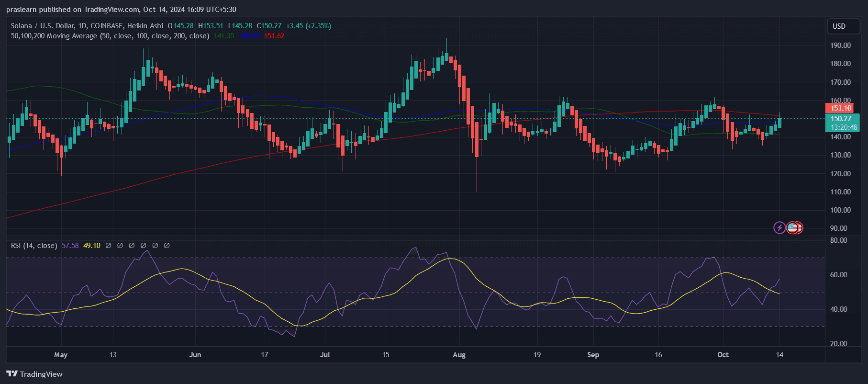
Task: Click the Jun label on the time axis
Action: (195, 355)
